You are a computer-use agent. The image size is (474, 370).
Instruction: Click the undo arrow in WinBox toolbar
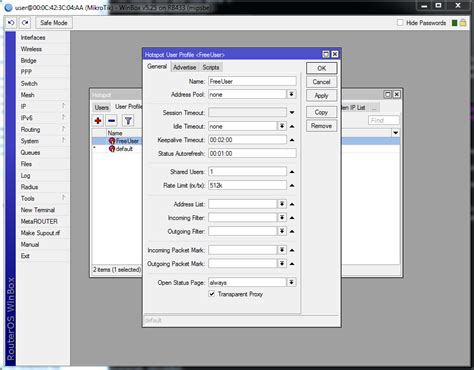tap(11, 23)
